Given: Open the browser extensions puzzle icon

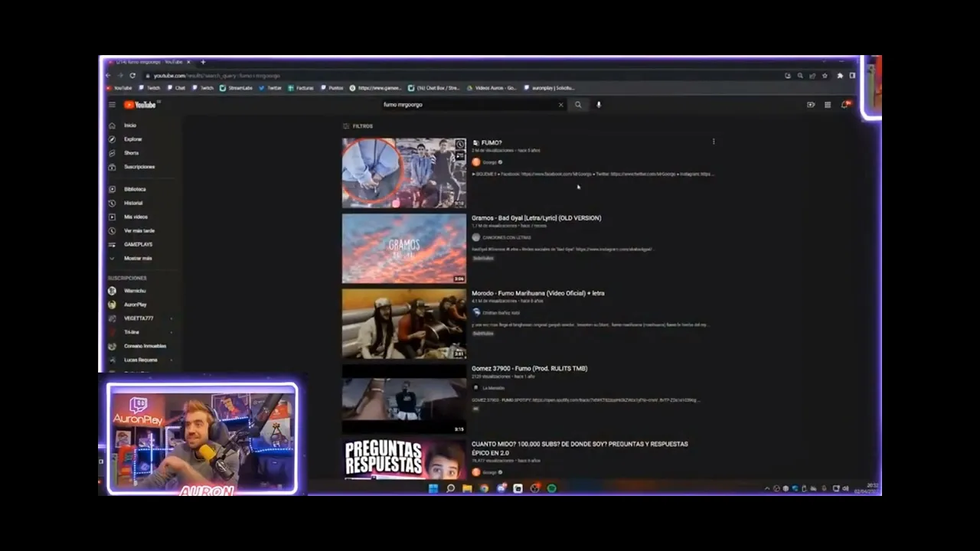Looking at the screenshot, I should (840, 76).
